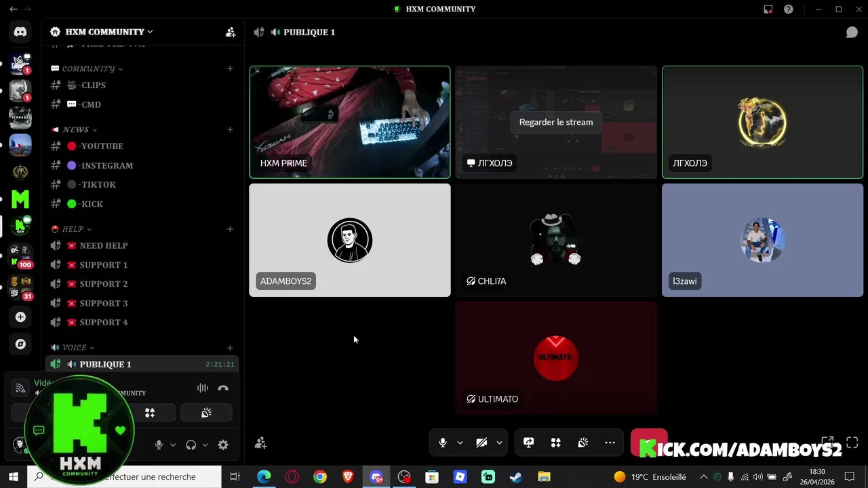Image resolution: width=868 pixels, height=488 pixels.
Task: Create channel in HELP category plus icon
Action: (230, 229)
